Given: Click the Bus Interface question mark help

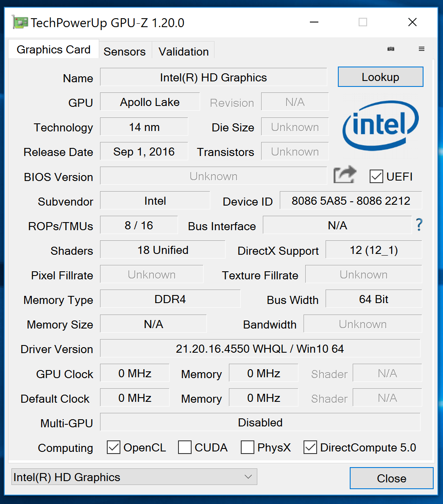Looking at the screenshot, I should [419, 225].
